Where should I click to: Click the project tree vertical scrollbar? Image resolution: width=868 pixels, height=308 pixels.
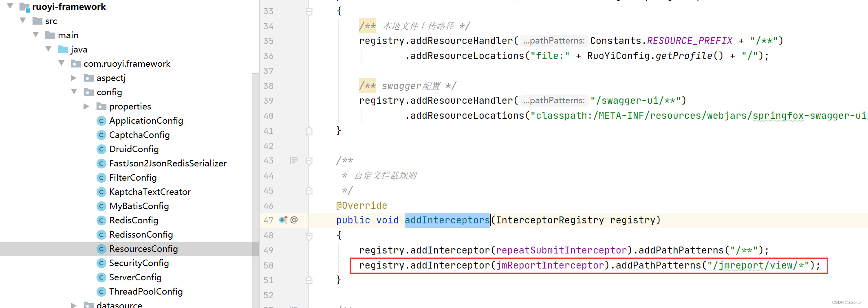(x=256, y=190)
